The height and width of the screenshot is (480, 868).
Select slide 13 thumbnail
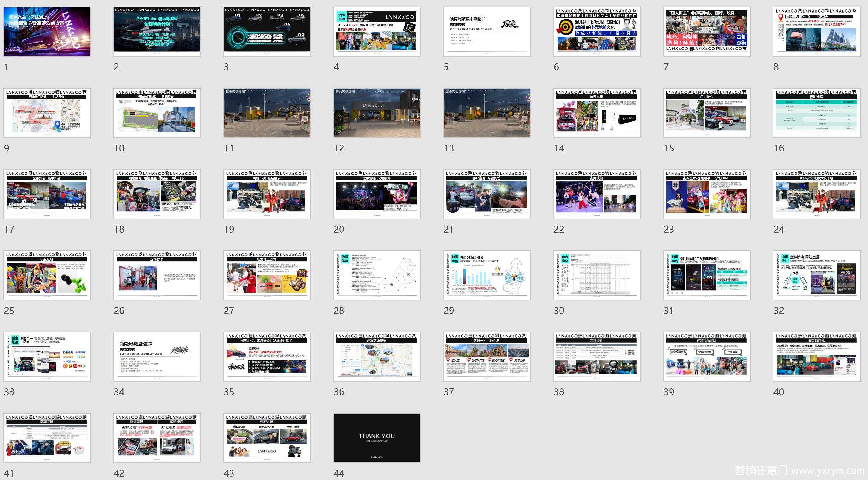point(487,113)
